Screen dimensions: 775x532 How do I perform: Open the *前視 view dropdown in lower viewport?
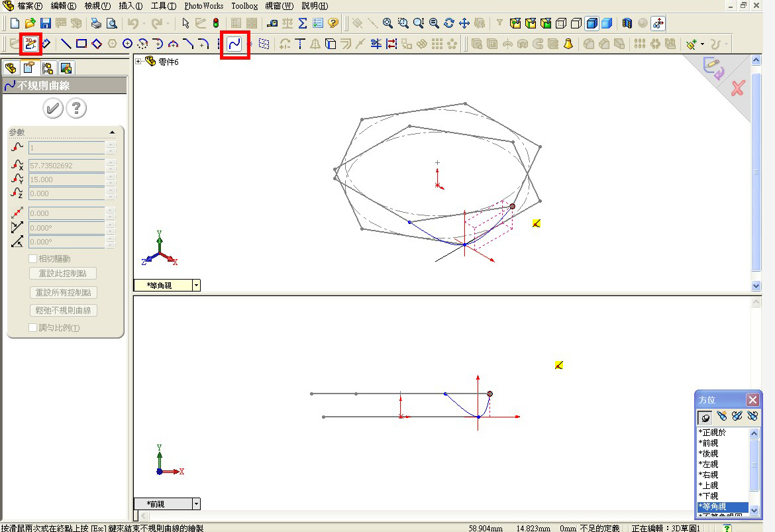coord(194,504)
